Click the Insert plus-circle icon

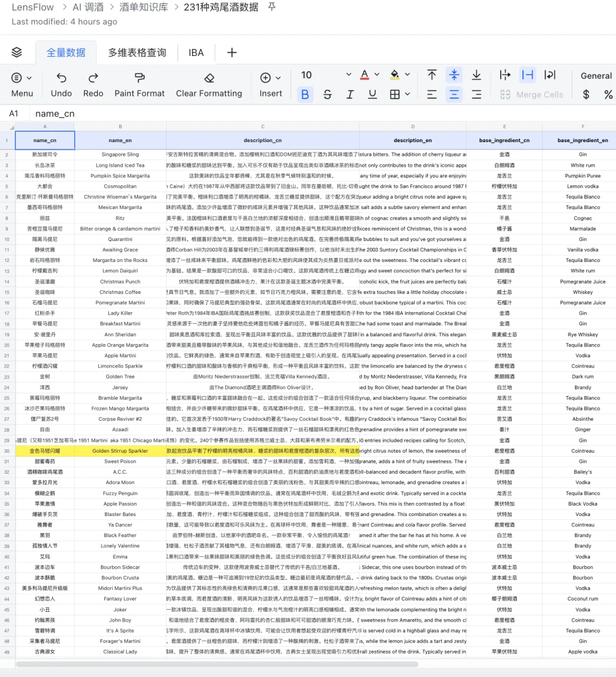point(265,78)
